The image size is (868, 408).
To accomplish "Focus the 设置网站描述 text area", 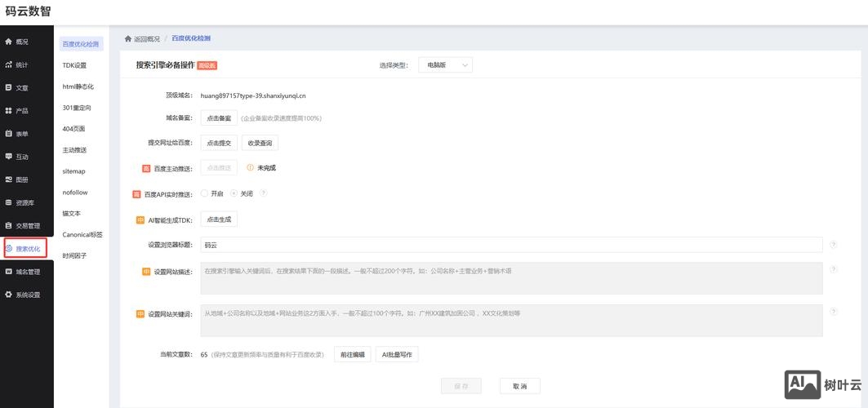I will click(x=511, y=278).
